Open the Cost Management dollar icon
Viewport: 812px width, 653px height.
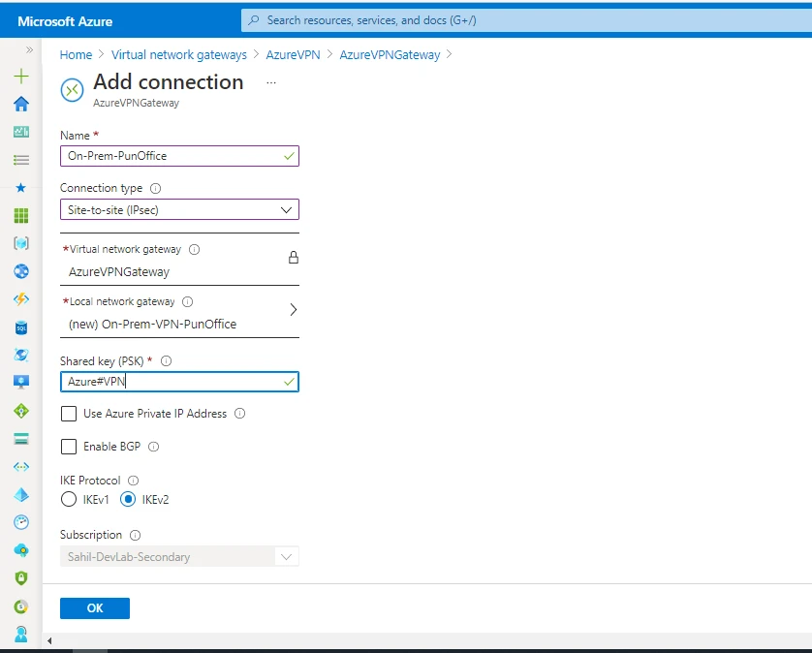(21, 604)
